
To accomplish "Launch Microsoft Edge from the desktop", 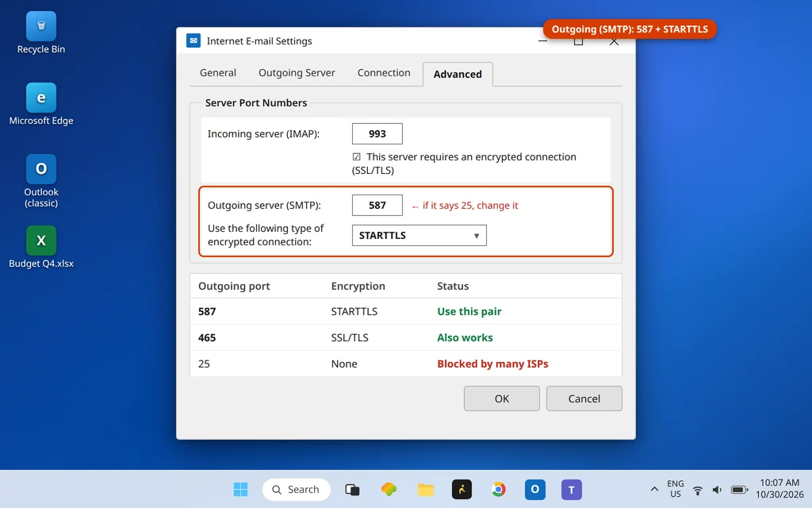I will click(41, 104).
